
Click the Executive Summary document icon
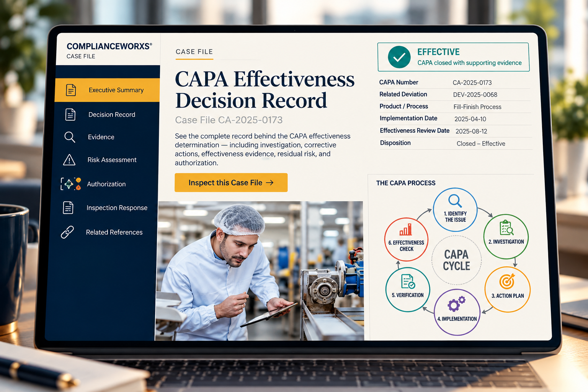coord(71,90)
